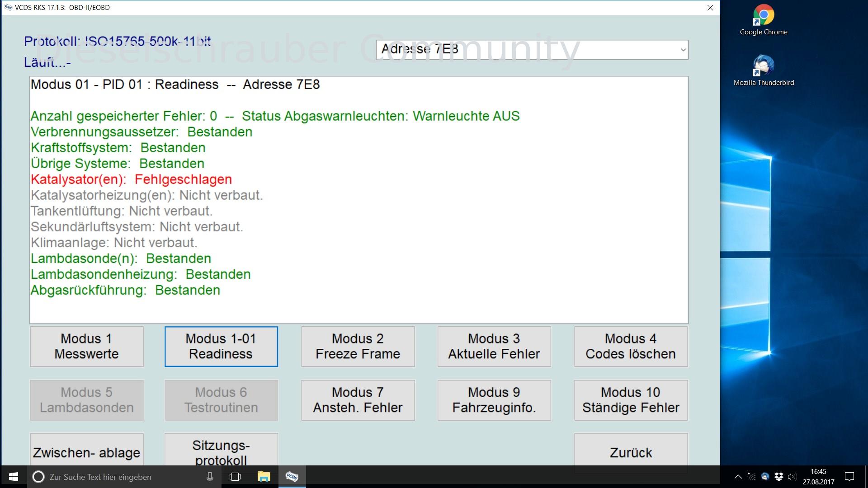This screenshot has height=488, width=868.
Task: Click Modus 2 Freeze Frame button
Action: [x=357, y=346]
